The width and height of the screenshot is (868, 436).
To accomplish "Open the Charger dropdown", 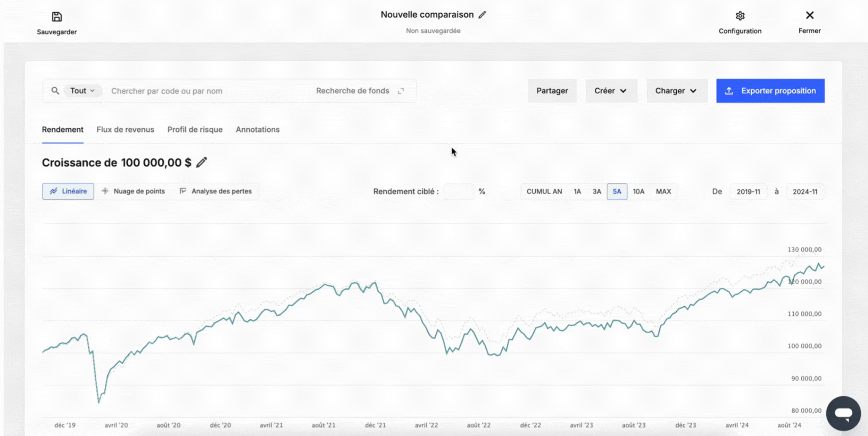I will click(x=677, y=91).
